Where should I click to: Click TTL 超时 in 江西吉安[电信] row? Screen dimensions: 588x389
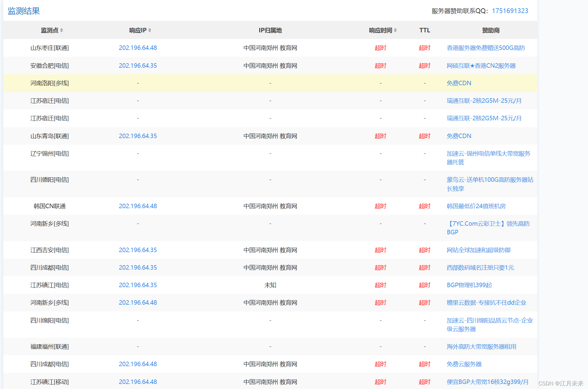(x=425, y=250)
